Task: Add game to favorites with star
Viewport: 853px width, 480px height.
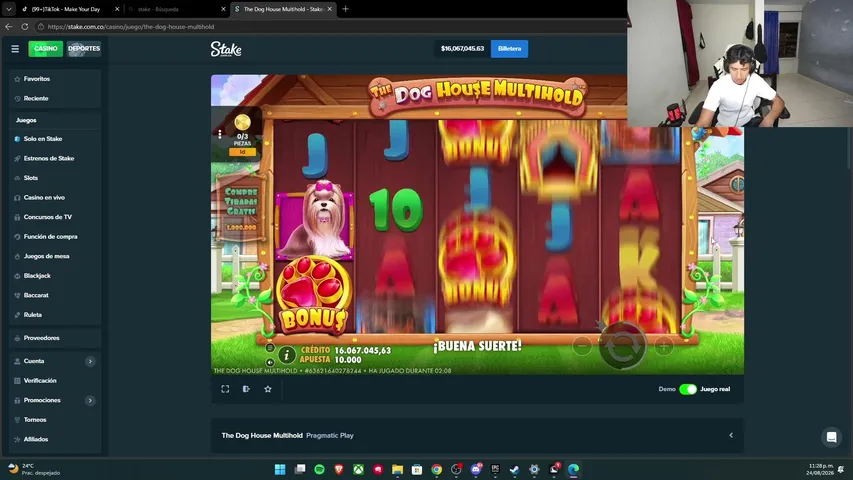Action: (268, 389)
